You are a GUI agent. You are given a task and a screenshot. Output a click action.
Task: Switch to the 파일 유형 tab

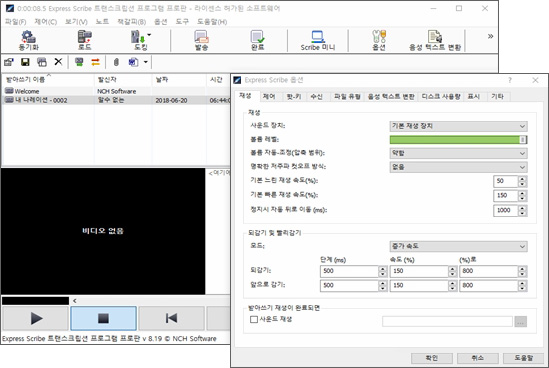click(x=347, y=97)
